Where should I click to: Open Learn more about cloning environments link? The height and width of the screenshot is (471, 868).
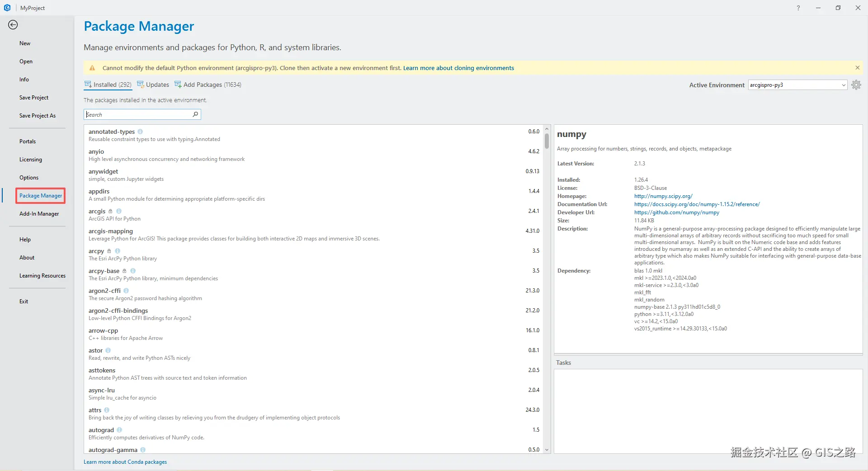458,68
